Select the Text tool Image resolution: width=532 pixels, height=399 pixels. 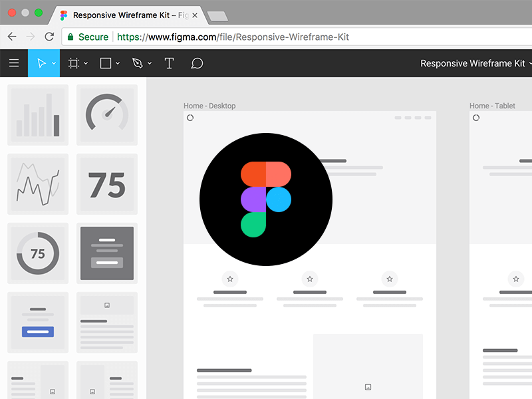[169, 63]
